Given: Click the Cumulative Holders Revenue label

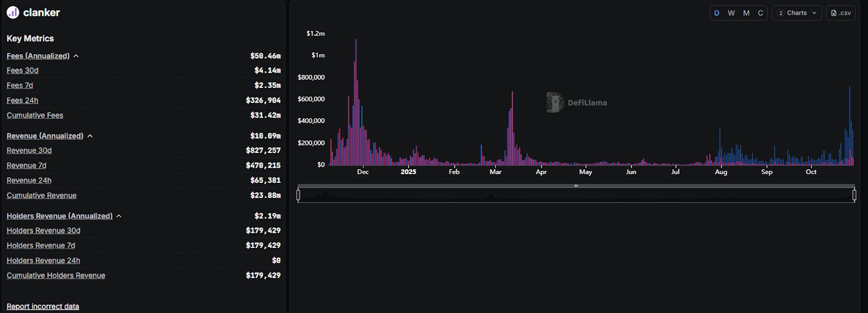Looking at the screenshot, I should (x=56, y=276).
